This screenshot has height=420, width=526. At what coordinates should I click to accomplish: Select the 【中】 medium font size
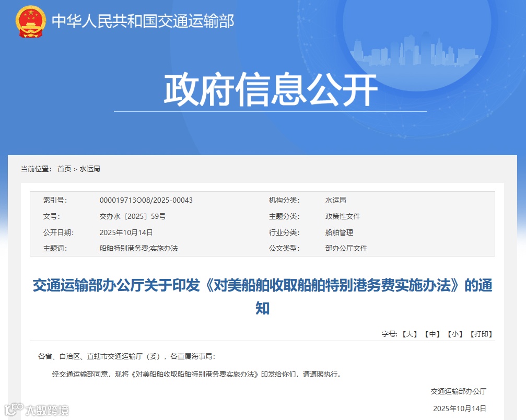[432, 334]
